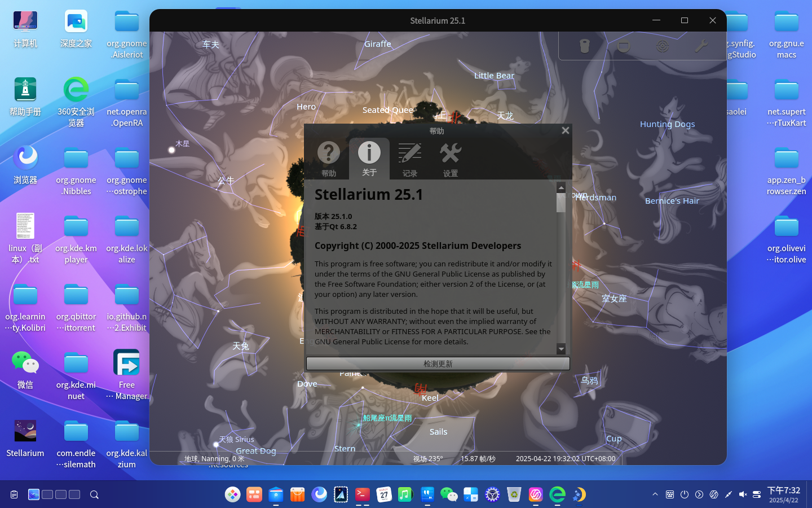This screenshot has height=508, width=812.
Task: Select the 关于 about tab
Action: click(369, 159)
